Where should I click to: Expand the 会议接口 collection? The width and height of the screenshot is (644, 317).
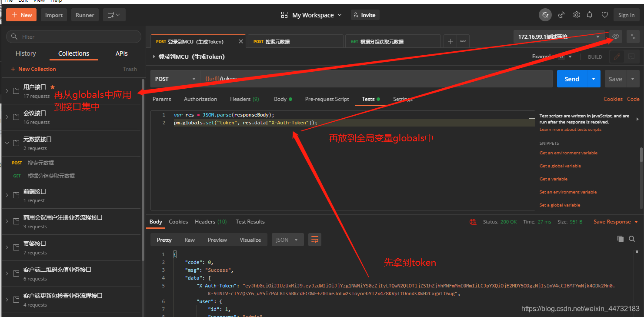(7, 117)
